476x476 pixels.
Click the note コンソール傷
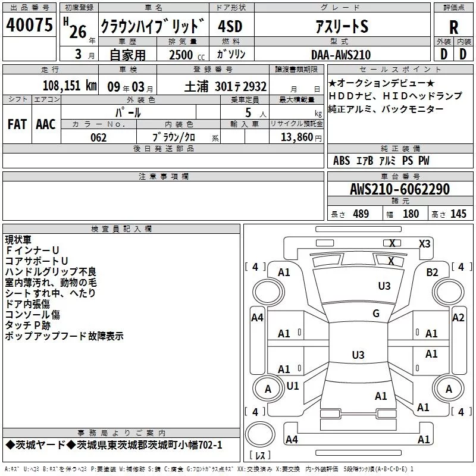(x=33, y=315)
